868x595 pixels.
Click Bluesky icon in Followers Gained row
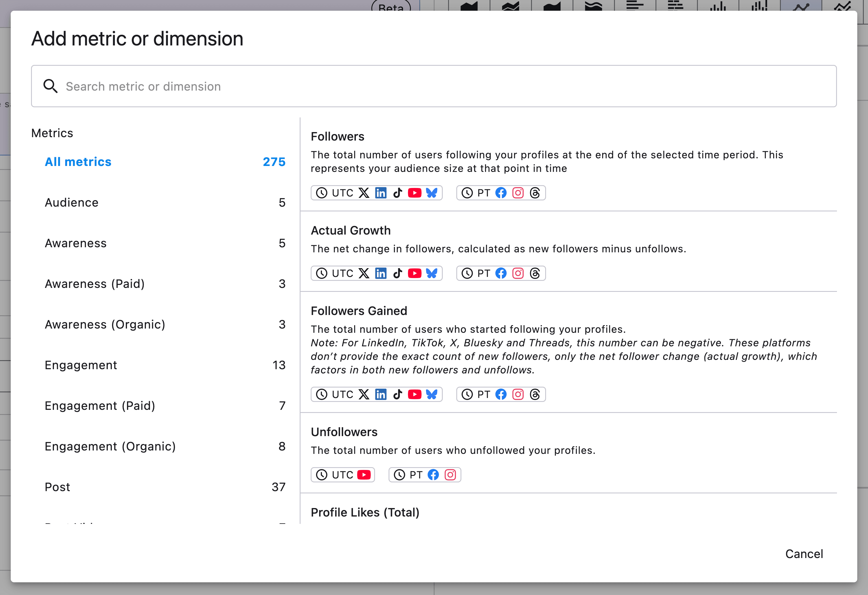[x=432, y=394]
